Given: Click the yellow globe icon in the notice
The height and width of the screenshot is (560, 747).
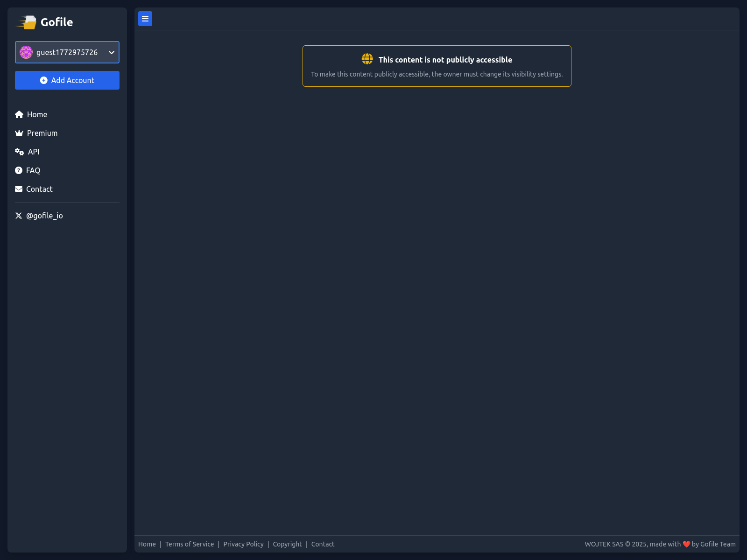Looking at the screenshot, I should [367, 59].
